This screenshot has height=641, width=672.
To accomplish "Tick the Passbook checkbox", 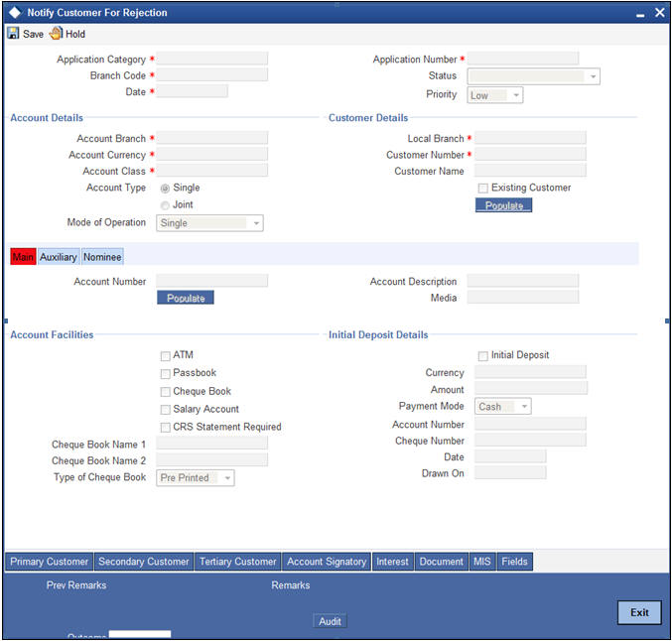I will point(166,374).
